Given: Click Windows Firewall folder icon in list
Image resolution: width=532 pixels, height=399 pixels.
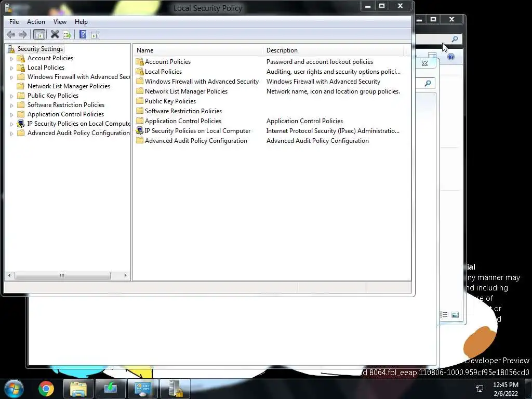Looking at the screenshot, I should (x=139, y=82).
